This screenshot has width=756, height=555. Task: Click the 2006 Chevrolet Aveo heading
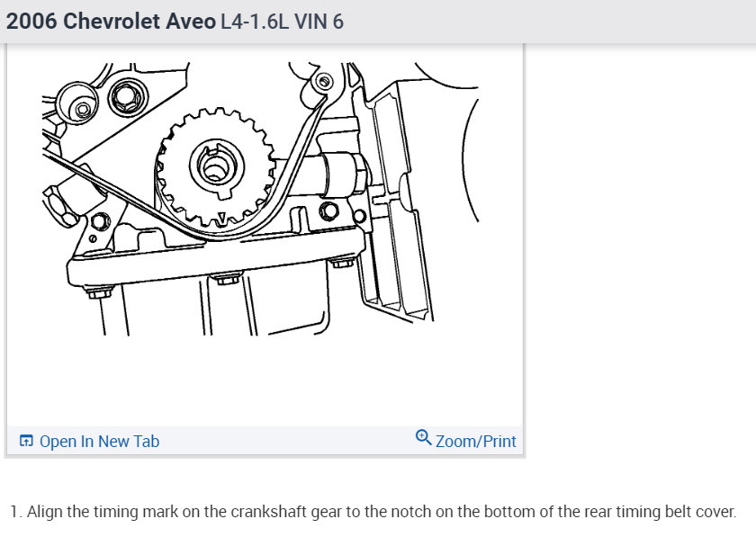click(x=111, y=22)
